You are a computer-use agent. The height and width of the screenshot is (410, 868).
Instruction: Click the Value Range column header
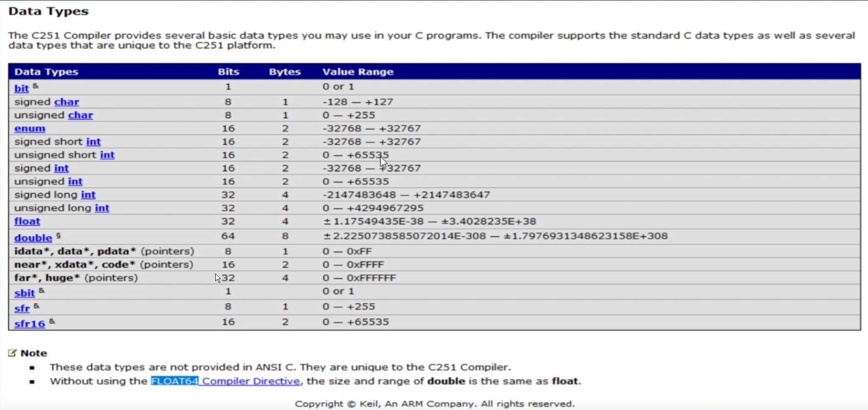pos(358,72)
